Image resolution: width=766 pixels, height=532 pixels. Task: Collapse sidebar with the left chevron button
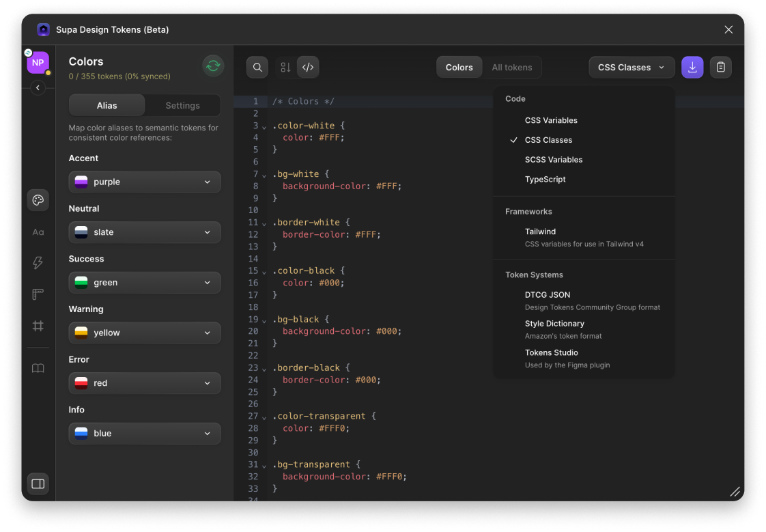(38, 88)
